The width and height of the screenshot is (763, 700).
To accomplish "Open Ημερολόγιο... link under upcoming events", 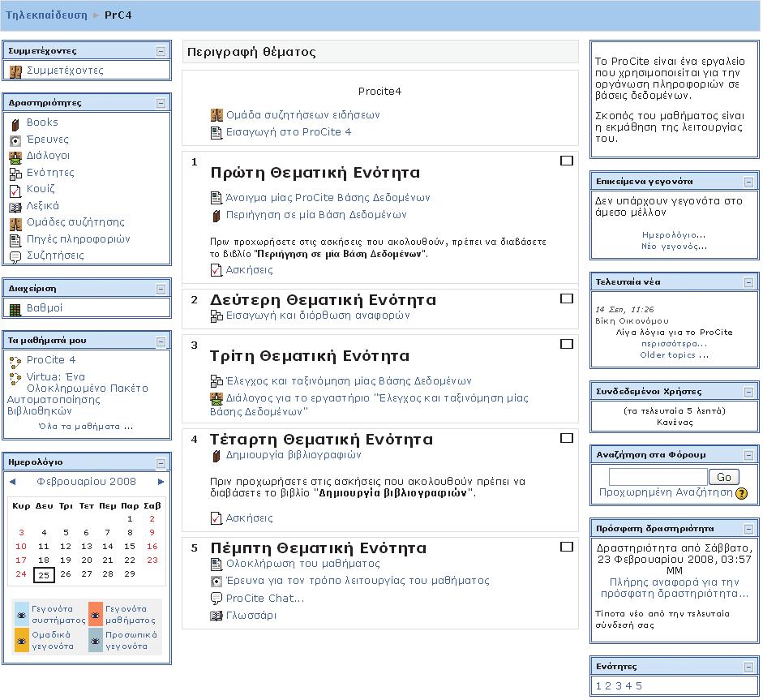I will (674, 234).
